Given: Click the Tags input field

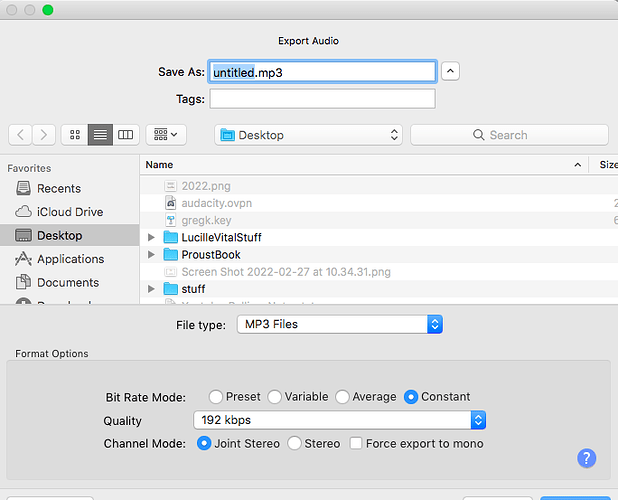Looking at the screenshot, I should point(322,98).
